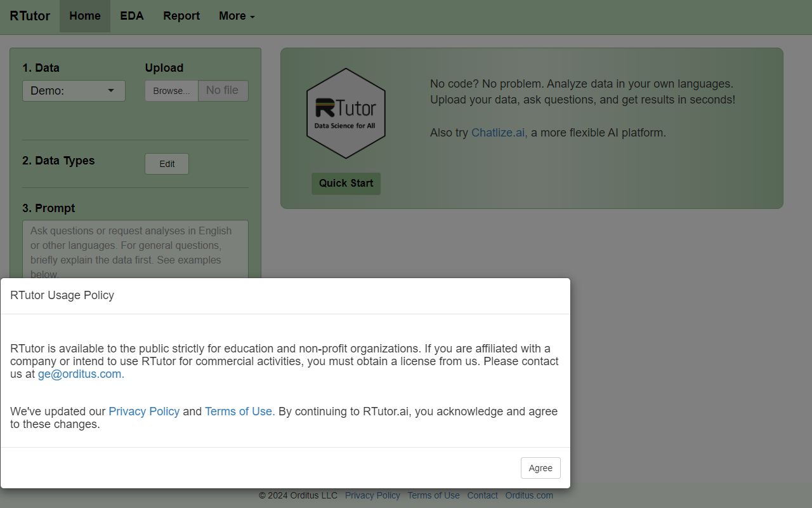Click the ge@orditus.com email link
Screen dimensions: 812x508
pyautogui.click(x=79, y=374)
